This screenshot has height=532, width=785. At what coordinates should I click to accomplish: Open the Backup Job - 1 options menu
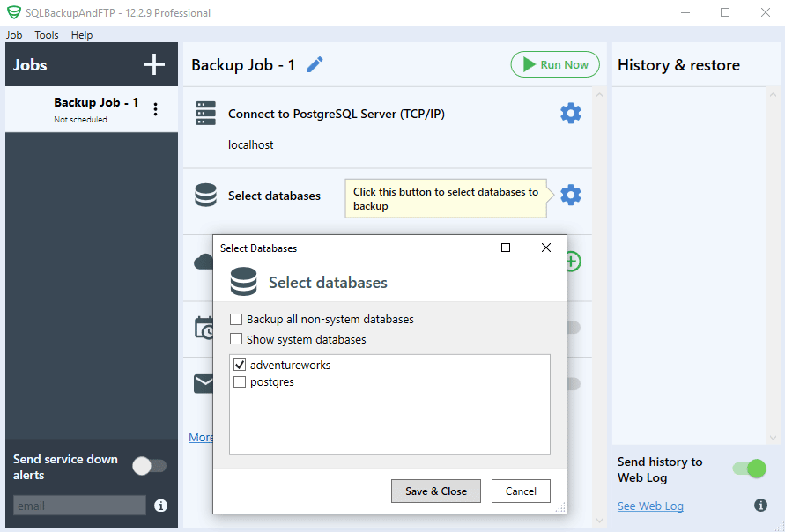click(x=156, y=108)
